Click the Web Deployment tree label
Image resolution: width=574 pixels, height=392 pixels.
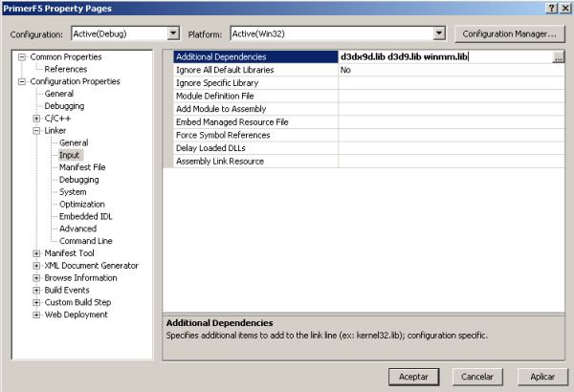click(77, 315)
